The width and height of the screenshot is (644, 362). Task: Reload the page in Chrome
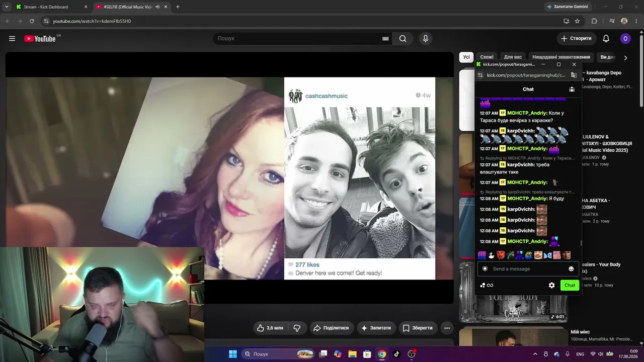[x=32, y=21]
